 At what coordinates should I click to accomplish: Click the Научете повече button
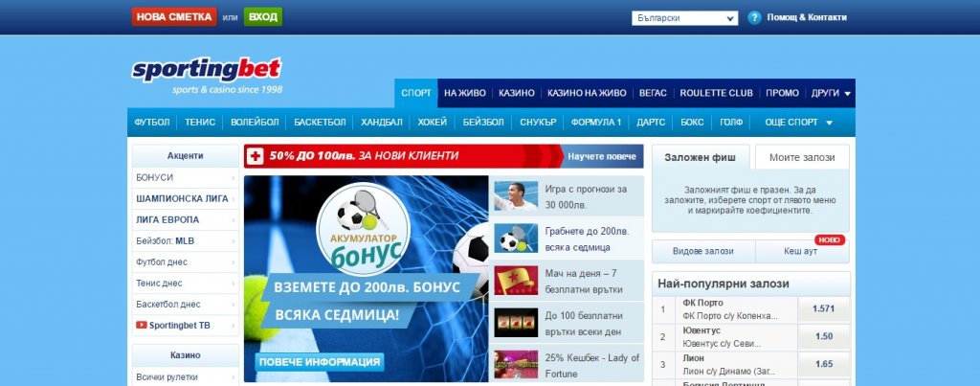pos(601,156)
